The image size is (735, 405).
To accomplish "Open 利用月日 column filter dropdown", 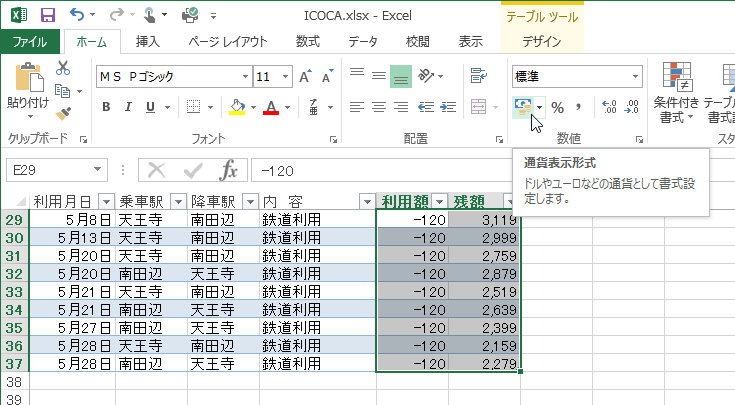I will (x=106, y=202).
